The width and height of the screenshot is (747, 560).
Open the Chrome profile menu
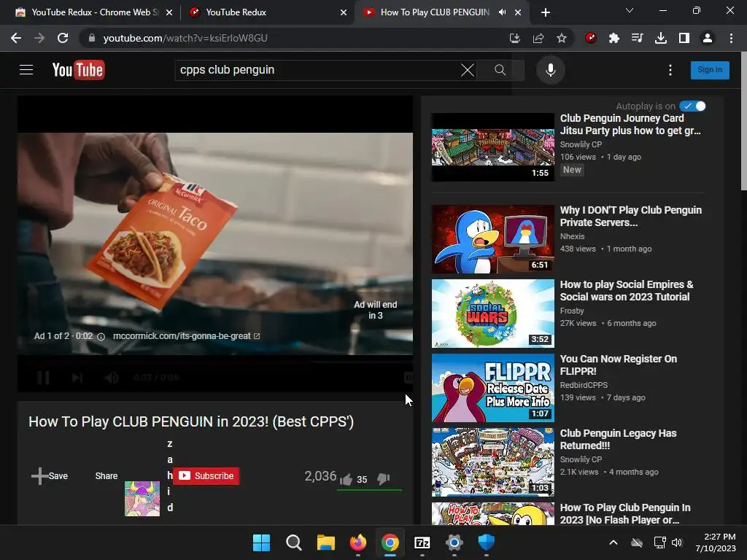[708, 38]
